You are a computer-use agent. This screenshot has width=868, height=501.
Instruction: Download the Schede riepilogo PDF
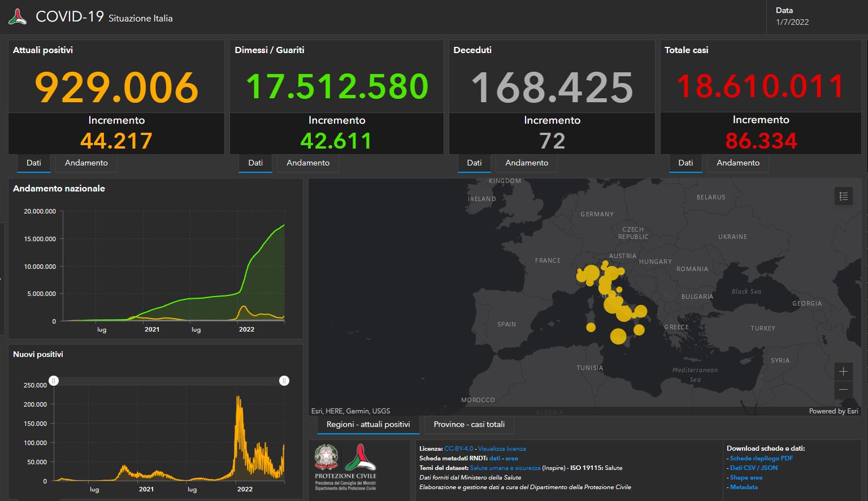click(761, 458)
